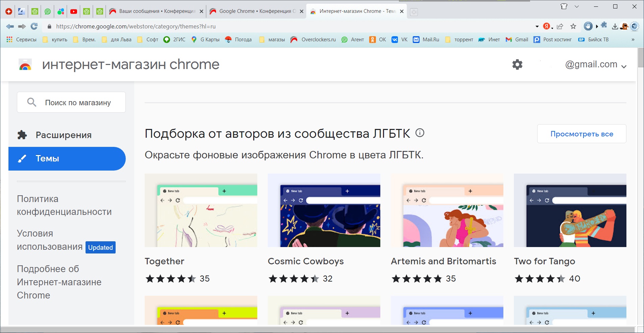644x333 pixels.
Task: Open a new tab with plus button
Action: 414,12
